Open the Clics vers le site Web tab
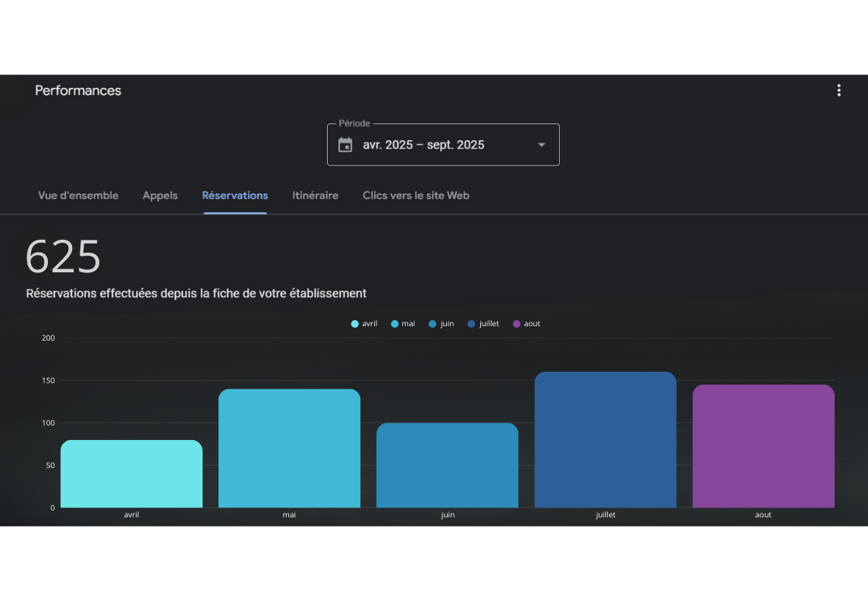 click(416, 196)
